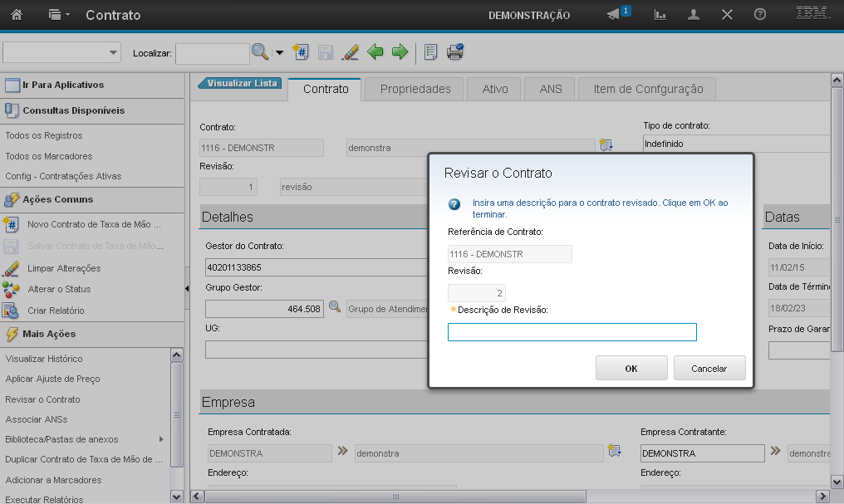This screenshot has height=504, width=844.
Task: Switch to the ANS tab
Action: point(551,90)
